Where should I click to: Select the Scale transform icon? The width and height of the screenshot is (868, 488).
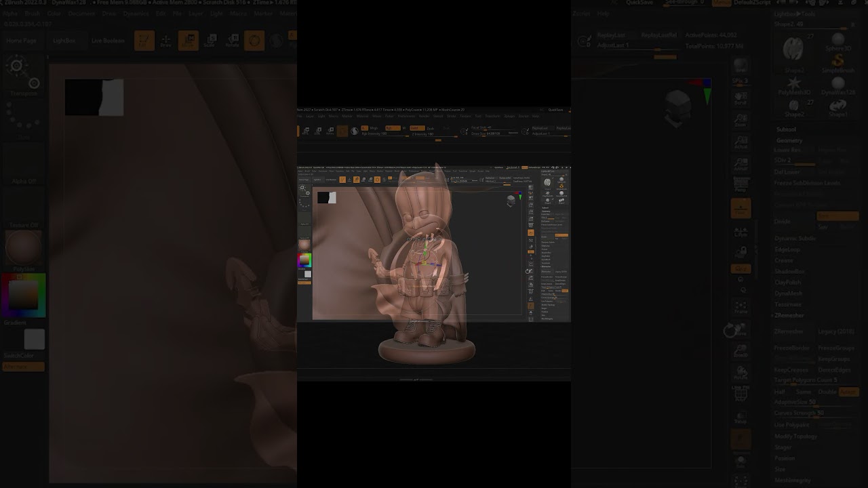(x=210, y=41)
